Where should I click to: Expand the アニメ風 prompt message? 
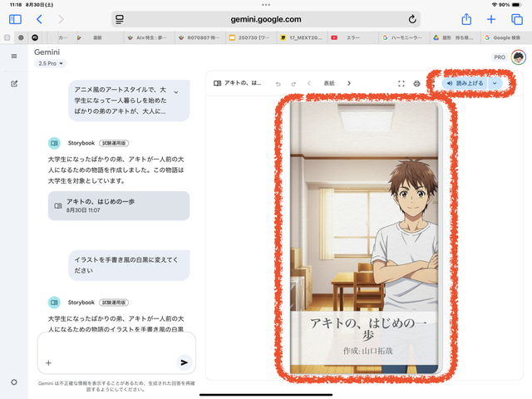(176, 92)
